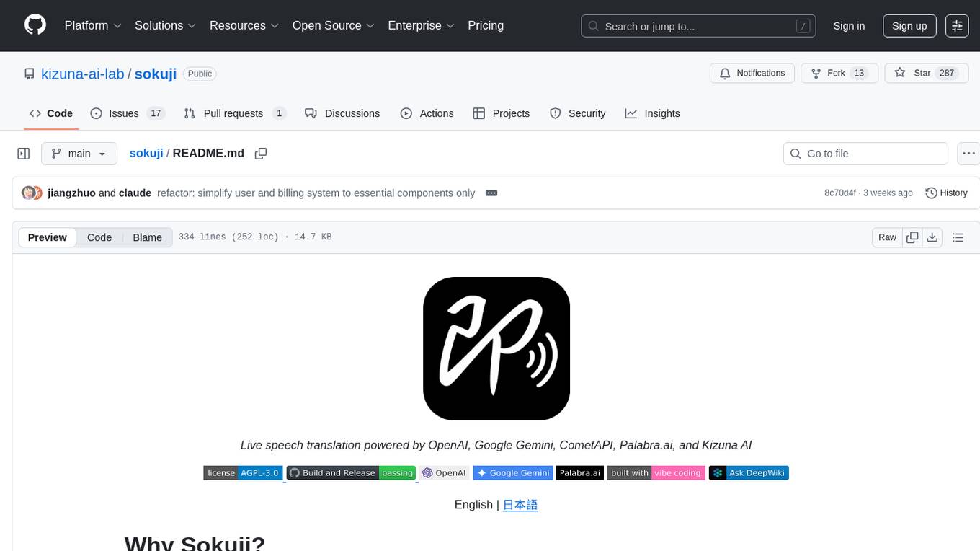The height and width of the screenshot is (551, 980).
Task: Open the main branch selector
Action: [x=79, y=154]
